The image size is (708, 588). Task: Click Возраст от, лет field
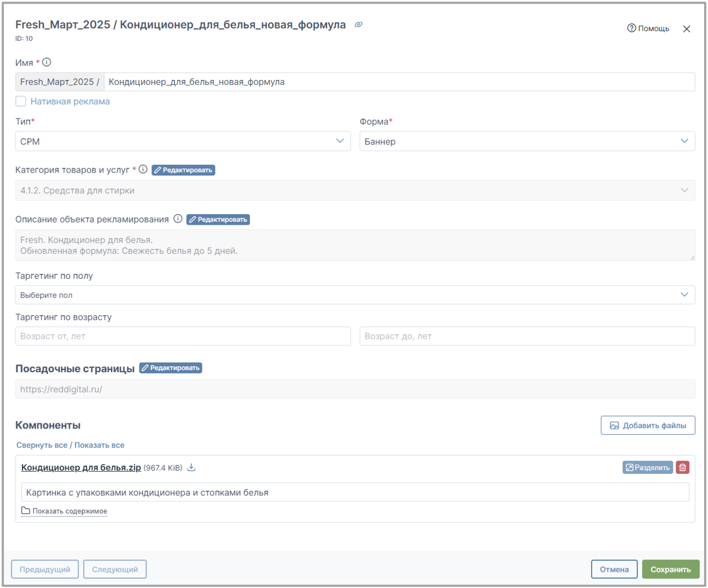point(183,336)
